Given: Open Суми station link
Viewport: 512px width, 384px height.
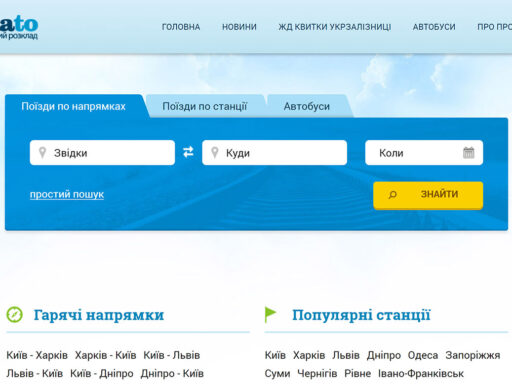Looking at the screenshot, I should tap(277, 374).
